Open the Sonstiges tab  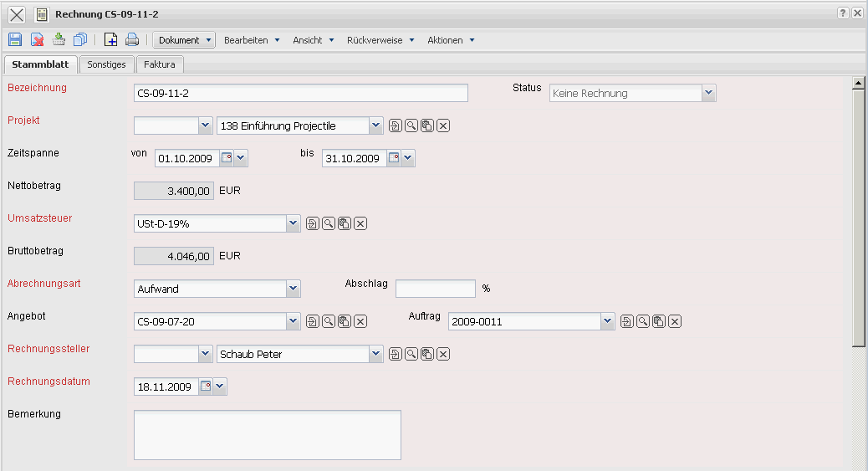click(106, 64)
